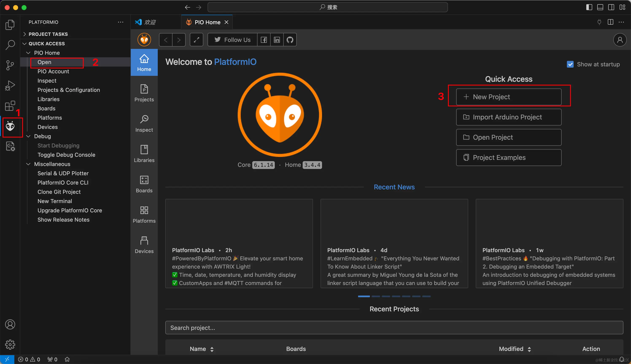Uncheck Show at startup checkbox
This screenshot has width=631, height=364.
point(570,64)
